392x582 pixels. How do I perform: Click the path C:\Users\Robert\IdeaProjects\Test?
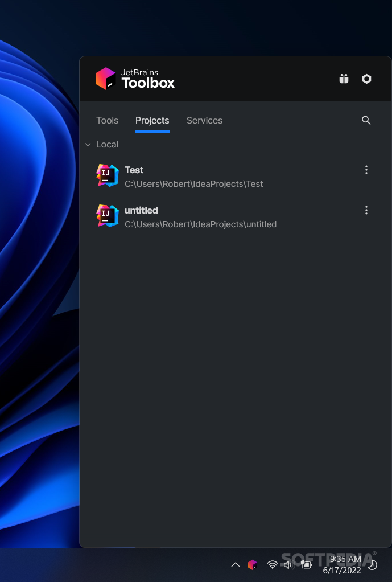click(x=193, y=184)
